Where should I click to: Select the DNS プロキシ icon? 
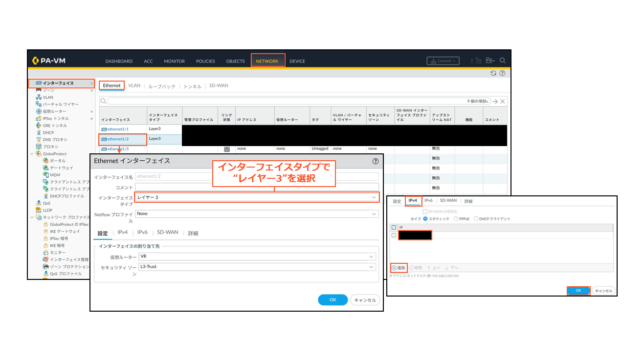pyautogui.click(x=39, y=139)
